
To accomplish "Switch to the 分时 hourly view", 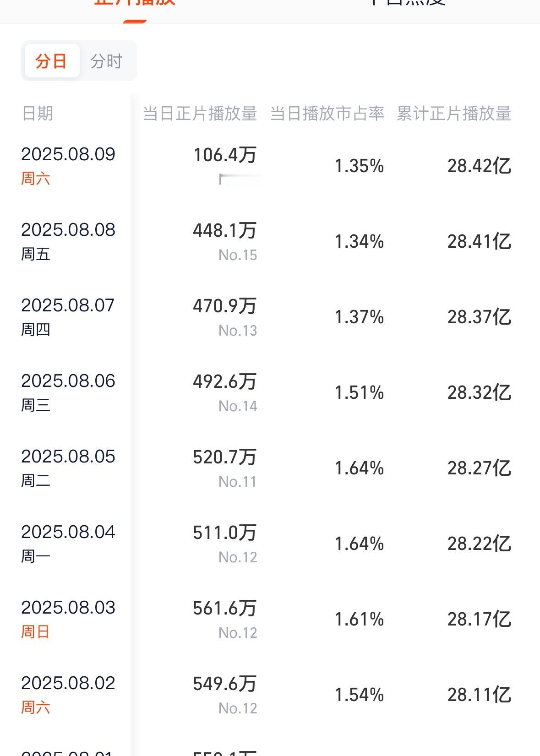I will tap(106, 61).
